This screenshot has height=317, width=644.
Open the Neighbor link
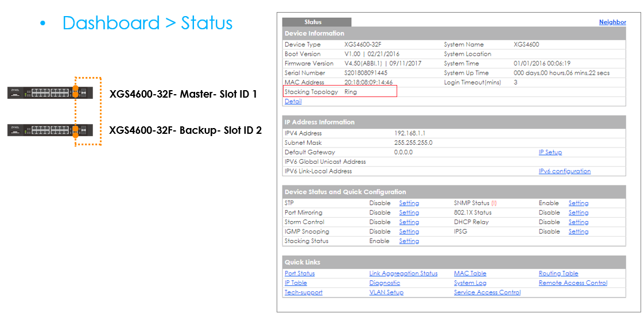(x=612, y=22)
